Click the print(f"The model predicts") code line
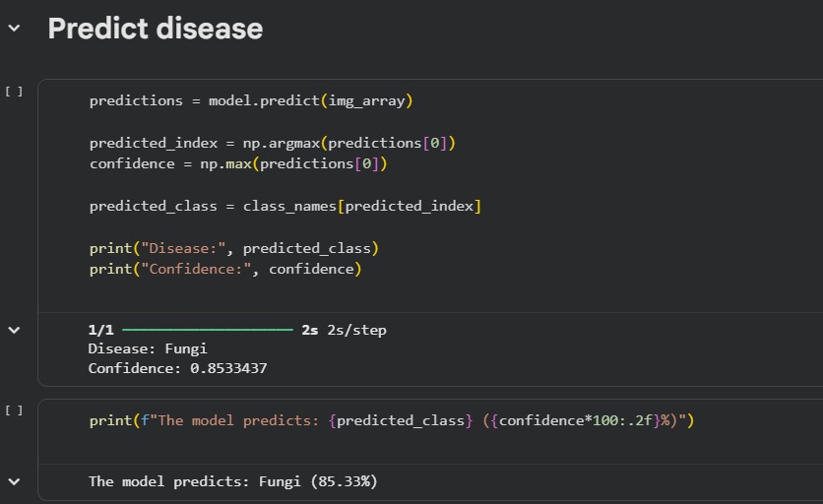The width and height of the screenshot is (823, 504). (392, 420)
